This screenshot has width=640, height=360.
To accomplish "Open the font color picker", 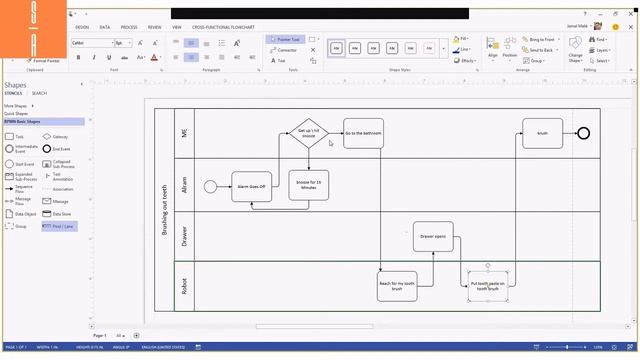I will point(154,58).
